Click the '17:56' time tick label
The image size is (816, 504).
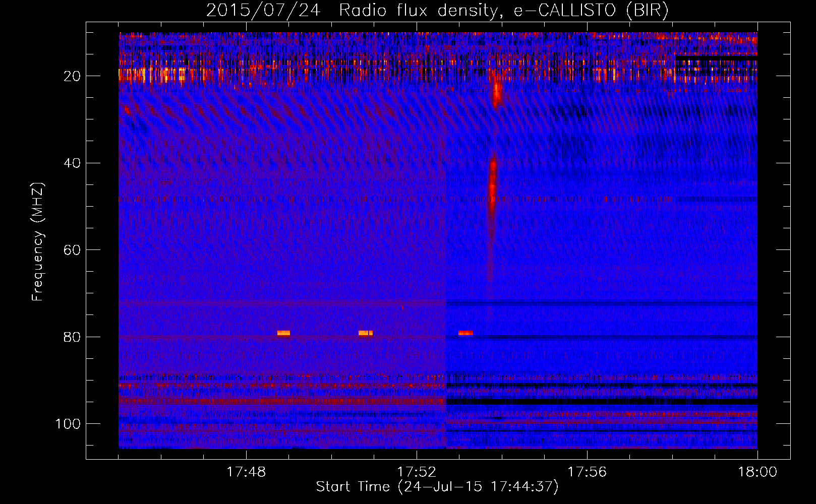click(587, 472)
